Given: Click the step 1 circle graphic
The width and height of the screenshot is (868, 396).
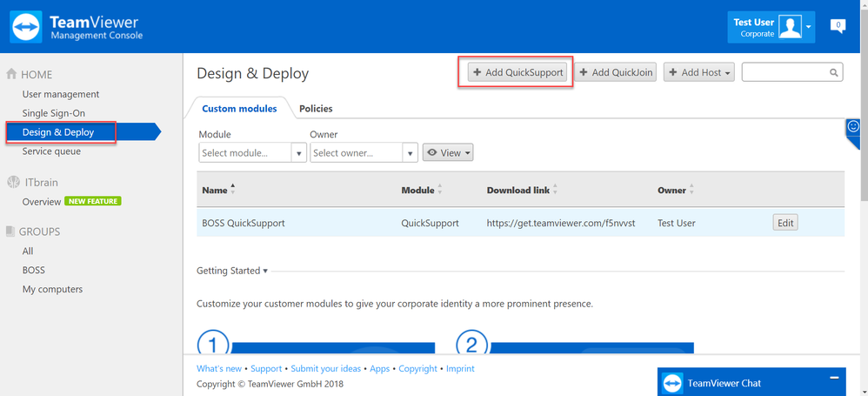Looking at the screenshot, I should coord(212,343).
